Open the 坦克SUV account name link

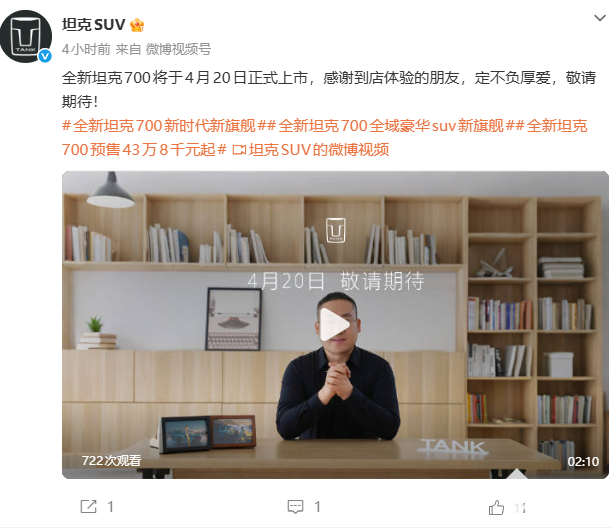93,25
